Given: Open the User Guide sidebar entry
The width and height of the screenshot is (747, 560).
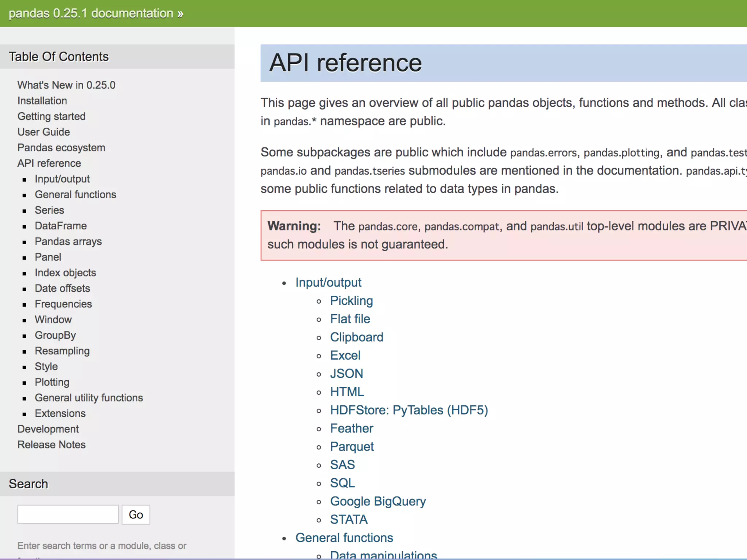Looking at the screenshot, I should (x=44, y=132).
